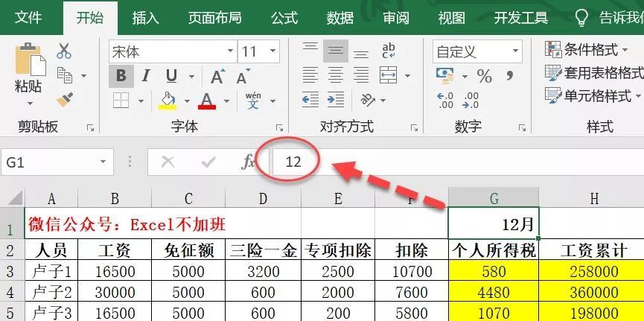Open number format dropdown 自定义
This screenshot has height=321, width=644.
(515, 51)
